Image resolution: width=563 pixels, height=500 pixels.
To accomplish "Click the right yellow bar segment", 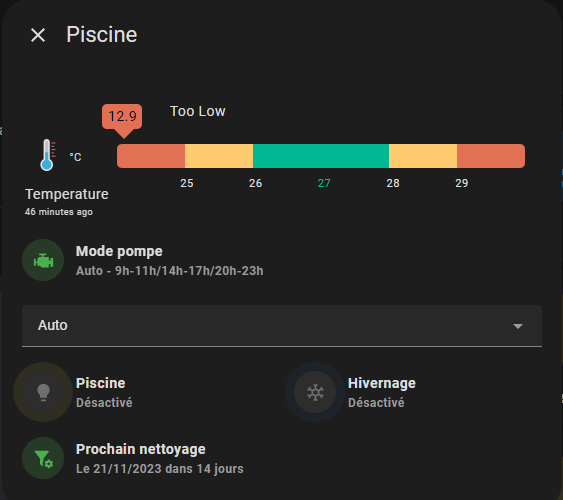I will [423, 156].
